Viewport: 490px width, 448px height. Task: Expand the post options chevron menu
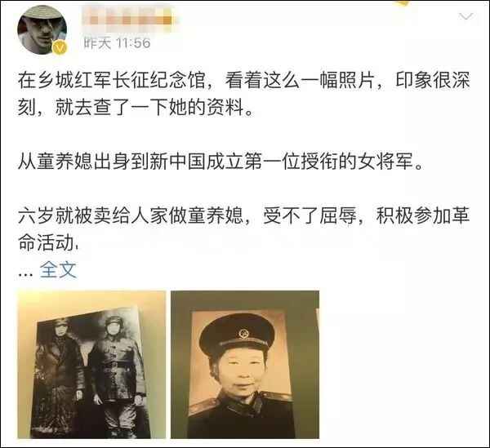pos(466,16)
